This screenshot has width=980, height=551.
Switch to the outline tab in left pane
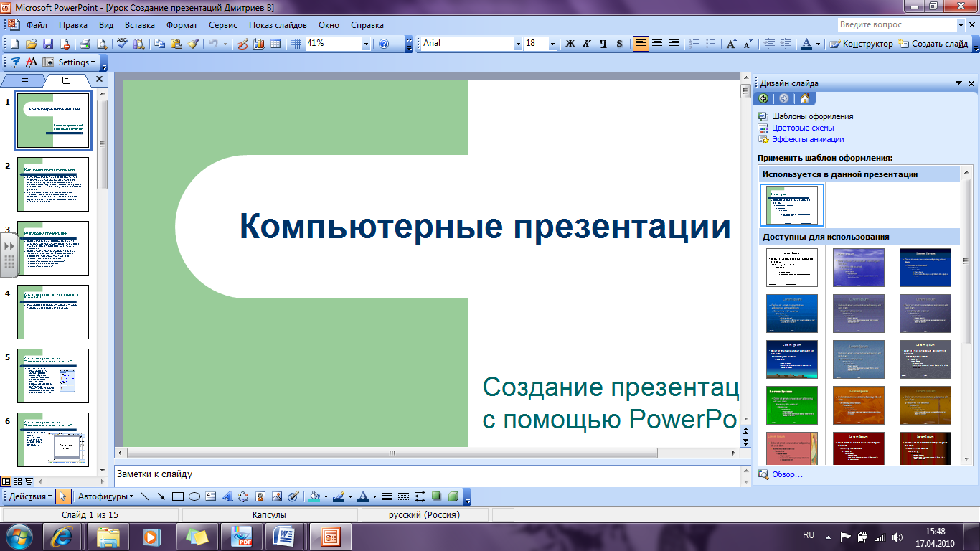click(x=24, y=80)
